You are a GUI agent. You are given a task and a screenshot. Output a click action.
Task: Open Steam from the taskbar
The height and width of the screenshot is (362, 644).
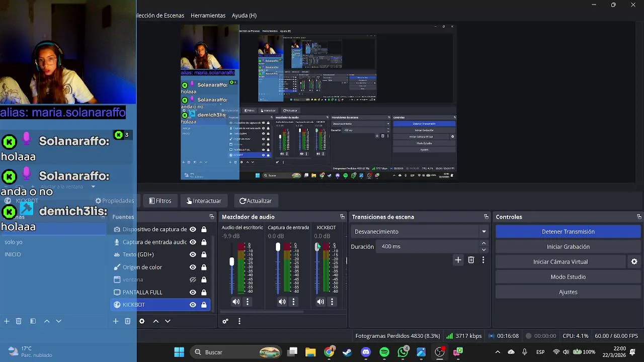click(x=347, y=352)
